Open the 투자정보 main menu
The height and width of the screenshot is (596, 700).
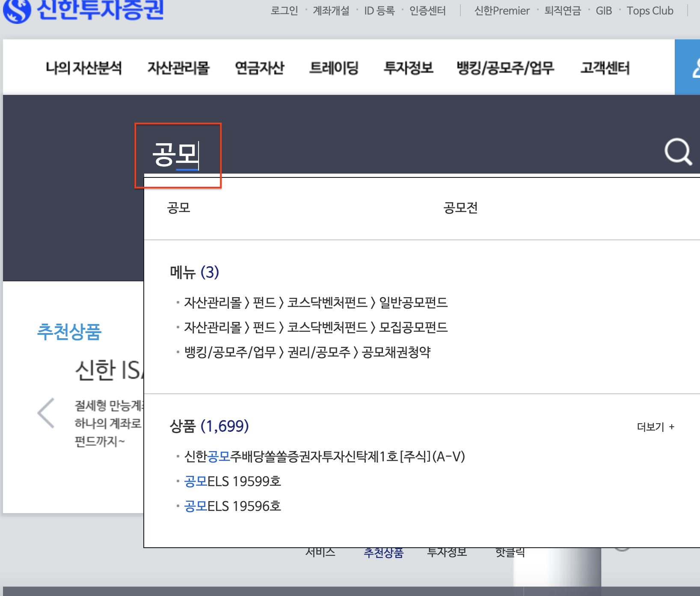(409, 68)
